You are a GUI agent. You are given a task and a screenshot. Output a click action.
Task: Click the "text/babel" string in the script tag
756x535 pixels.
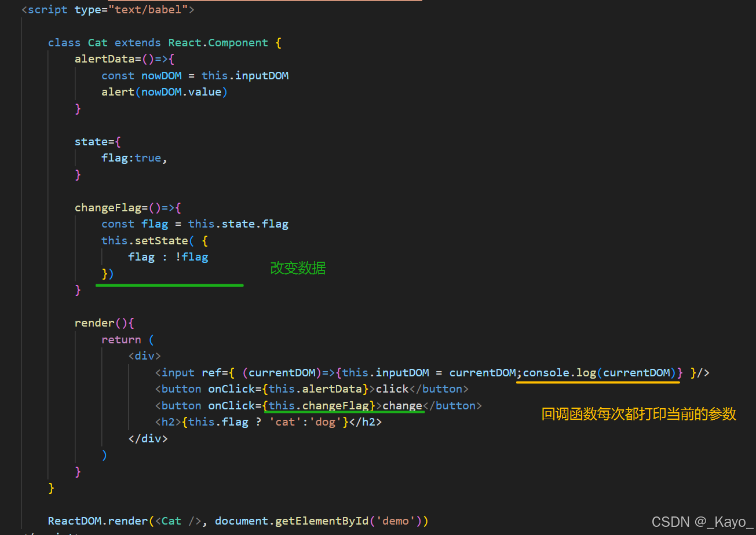click(148, 10)
